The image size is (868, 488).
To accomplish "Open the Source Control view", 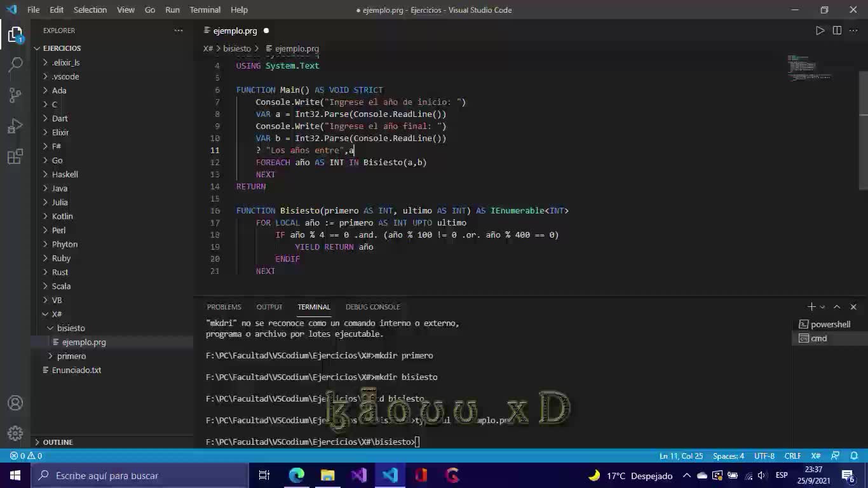I will (x=15, y=95).
